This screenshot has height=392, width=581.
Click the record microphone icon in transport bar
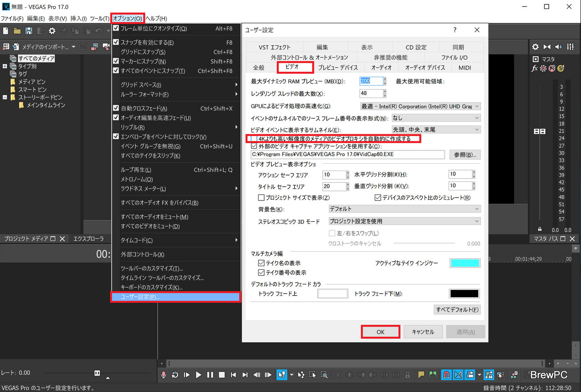163,375
